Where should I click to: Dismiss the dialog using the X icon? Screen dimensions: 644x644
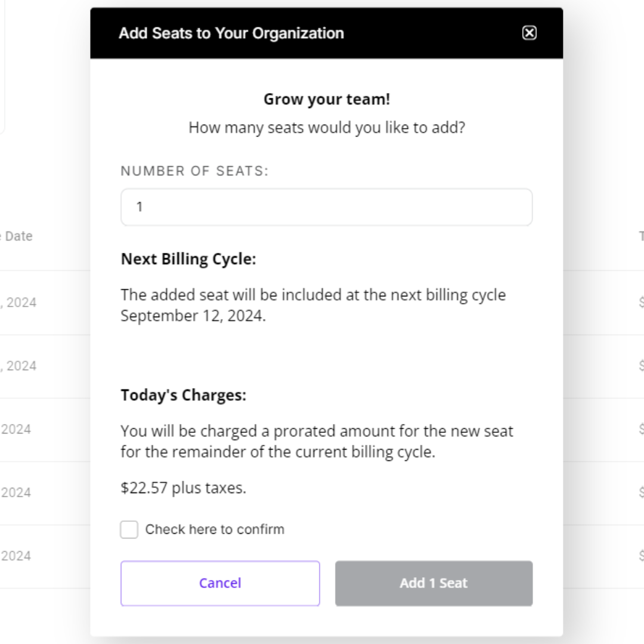pos(530,34)
